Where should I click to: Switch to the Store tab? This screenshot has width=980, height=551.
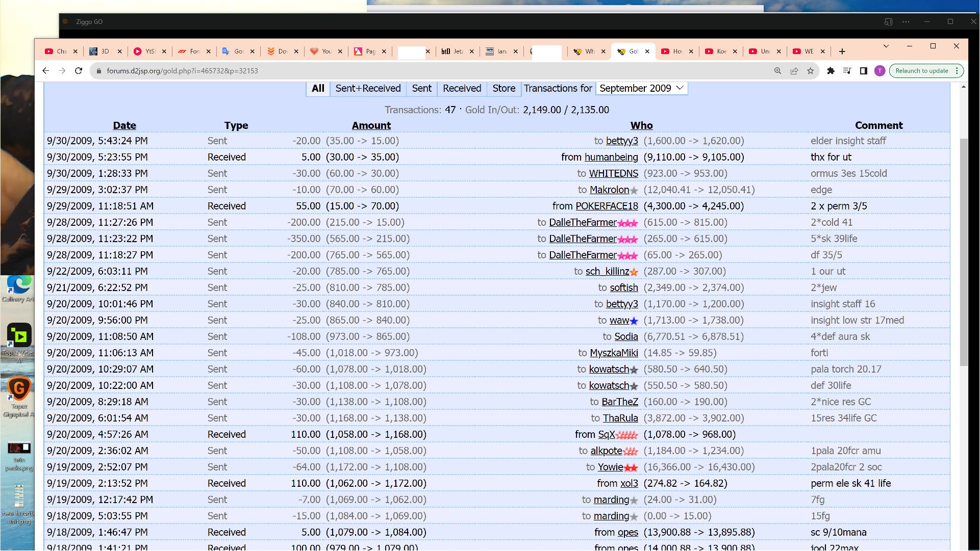click(504, 88)
